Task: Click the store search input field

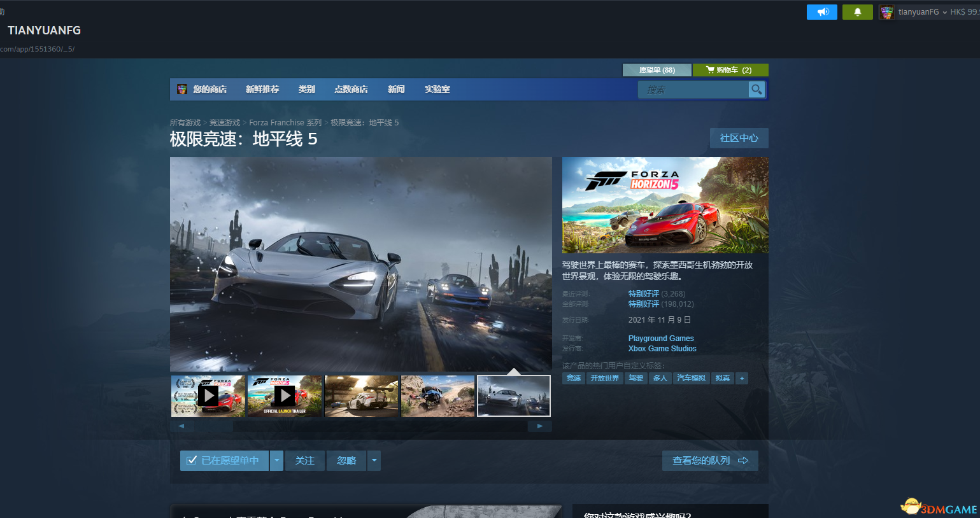Action: coord(693,90)
